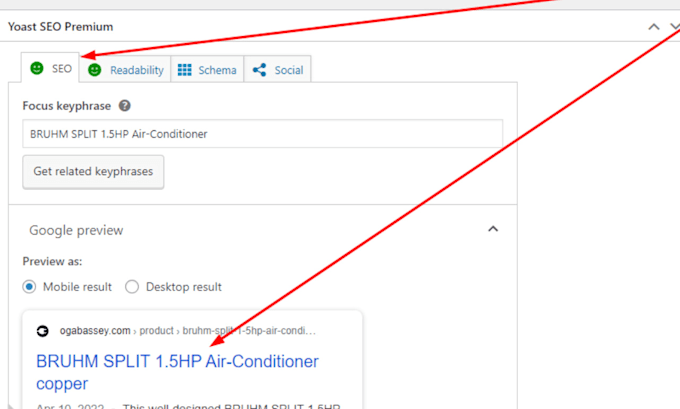Switch to the Readability tab
The width and height of the screenshot is (680, 409).
[125, 70]
